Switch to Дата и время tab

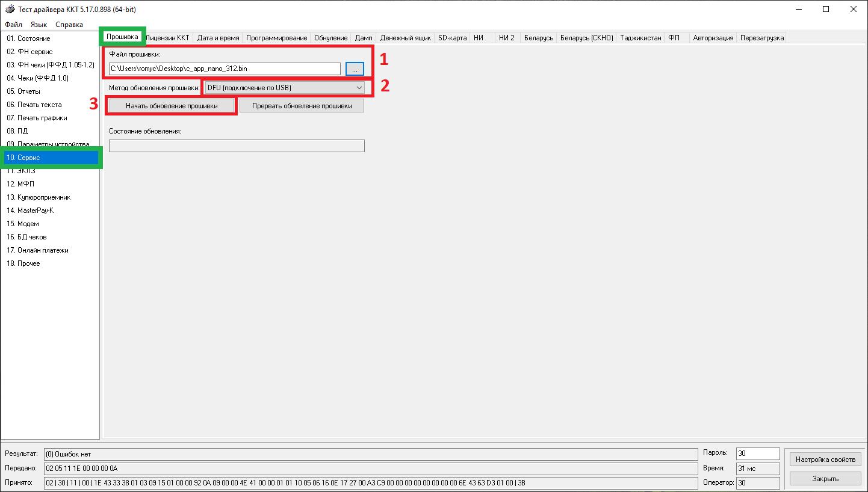(218, 38)
